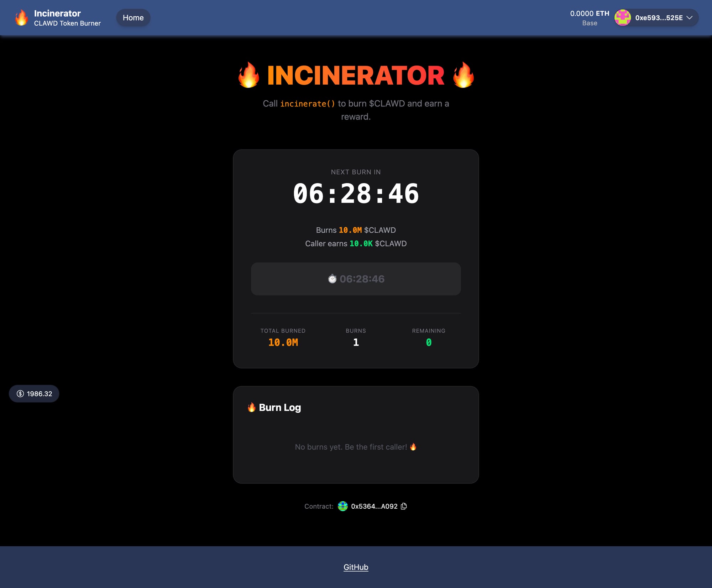
Task: Click the dollar sign price icon
Action: pos(20,394)
